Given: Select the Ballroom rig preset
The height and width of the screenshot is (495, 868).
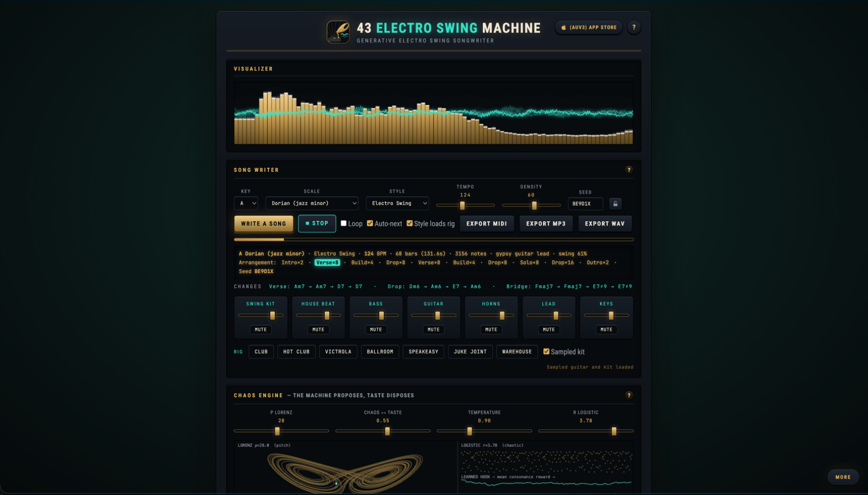Looking at the screenshot, I should pyautogui.click(x=380, y=352).
